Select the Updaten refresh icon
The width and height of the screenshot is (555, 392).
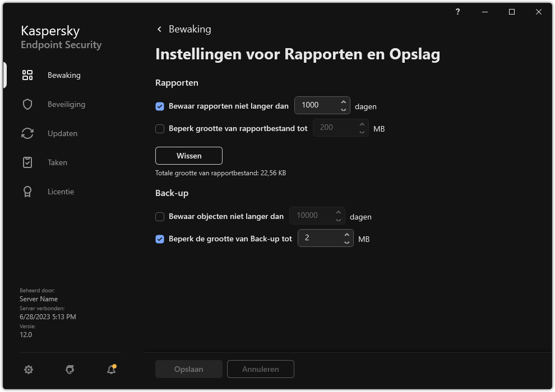click(x=27, y=133)
